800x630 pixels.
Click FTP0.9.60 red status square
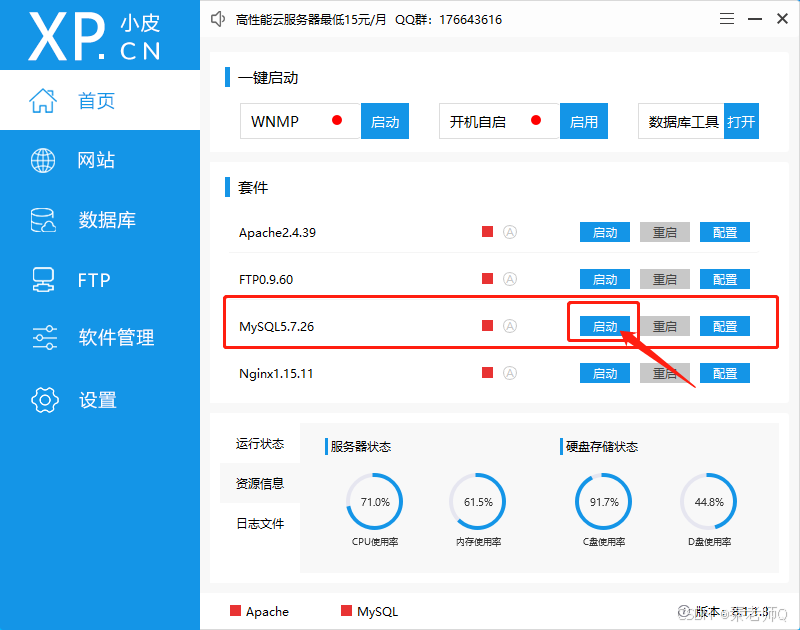487,279
